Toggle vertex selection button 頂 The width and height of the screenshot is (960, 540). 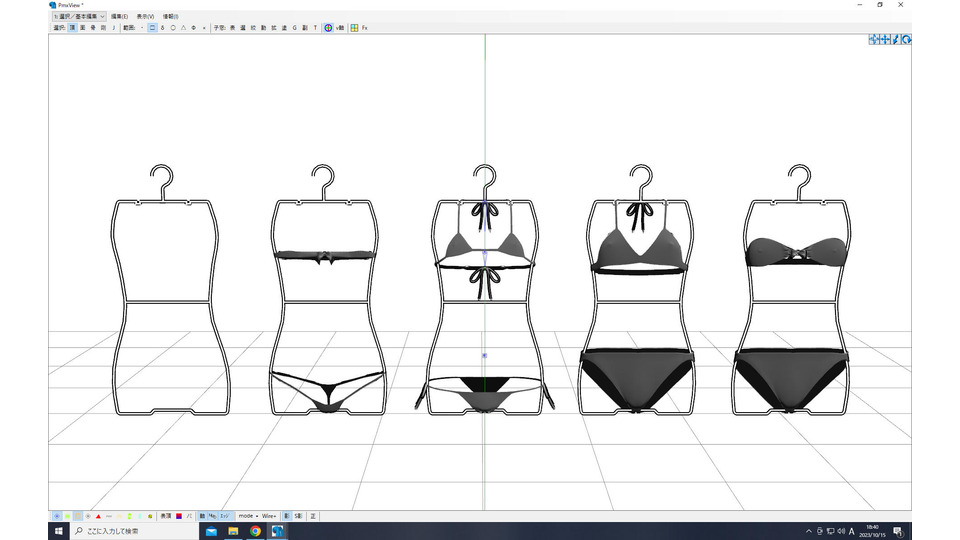tap(72, 28)
